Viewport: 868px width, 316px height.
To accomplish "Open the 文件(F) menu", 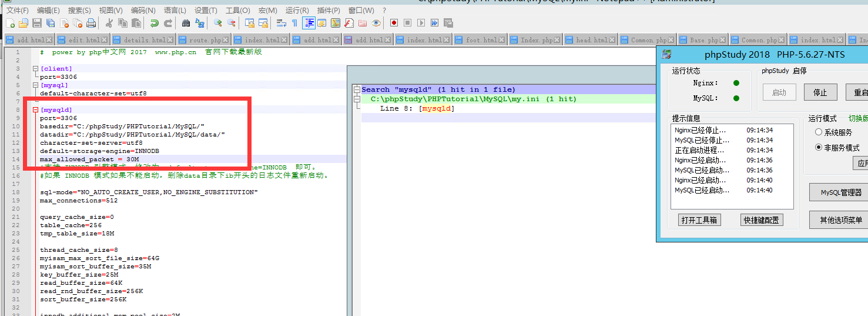I will [17, 11].
